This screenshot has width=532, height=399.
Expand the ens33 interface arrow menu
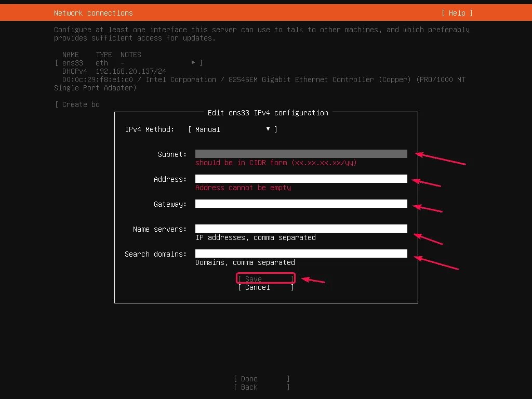click(193, 62)
